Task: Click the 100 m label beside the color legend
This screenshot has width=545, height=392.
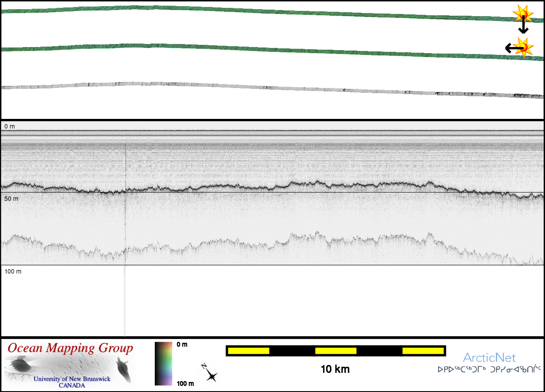Action: click(x=186, y=383)
